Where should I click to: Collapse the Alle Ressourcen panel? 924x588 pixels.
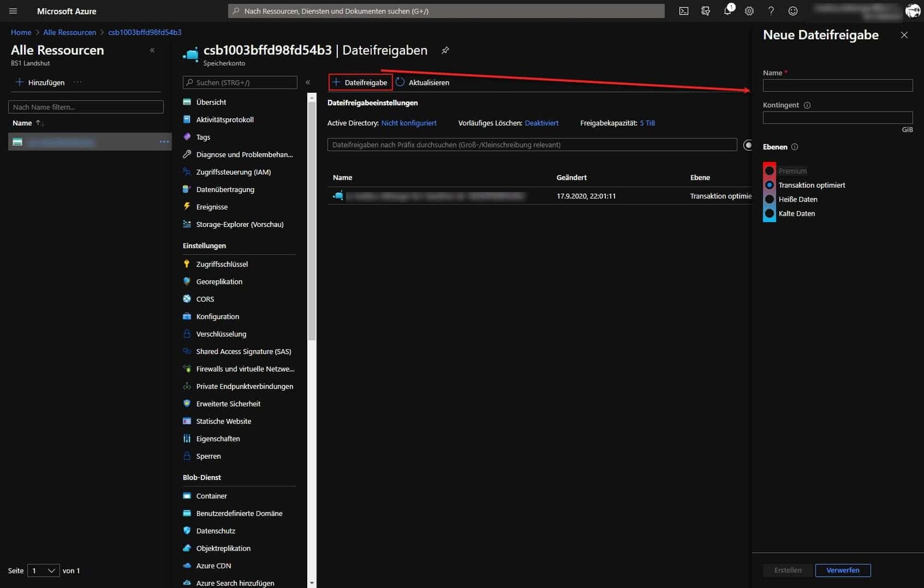(152, 50)
